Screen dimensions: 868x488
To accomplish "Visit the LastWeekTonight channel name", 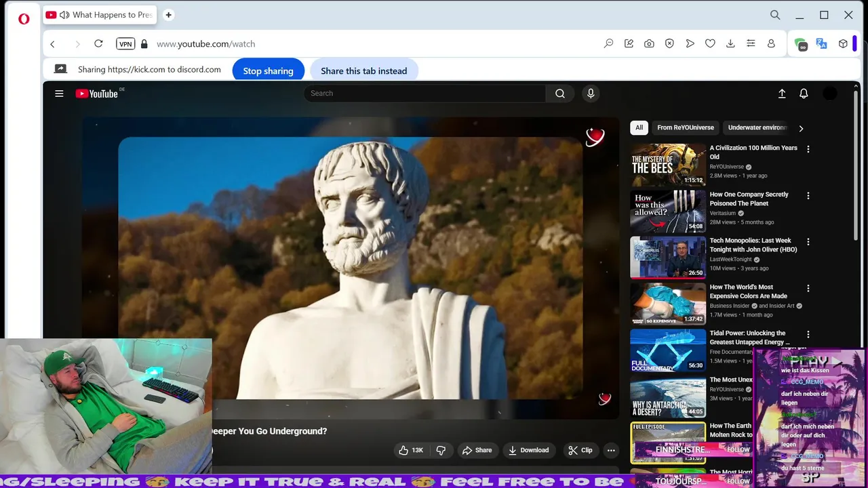I will pyautogui.click(x=731, y=259).
